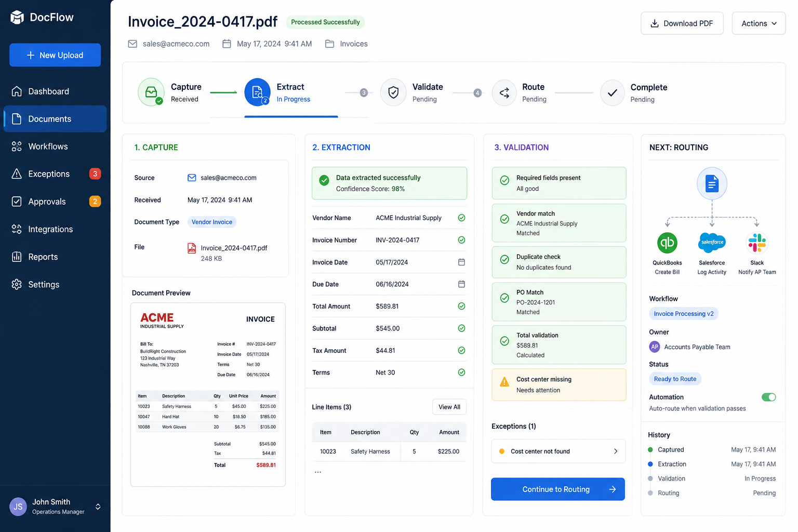Expand the Cost center not found exception

(x=558, y=451)
